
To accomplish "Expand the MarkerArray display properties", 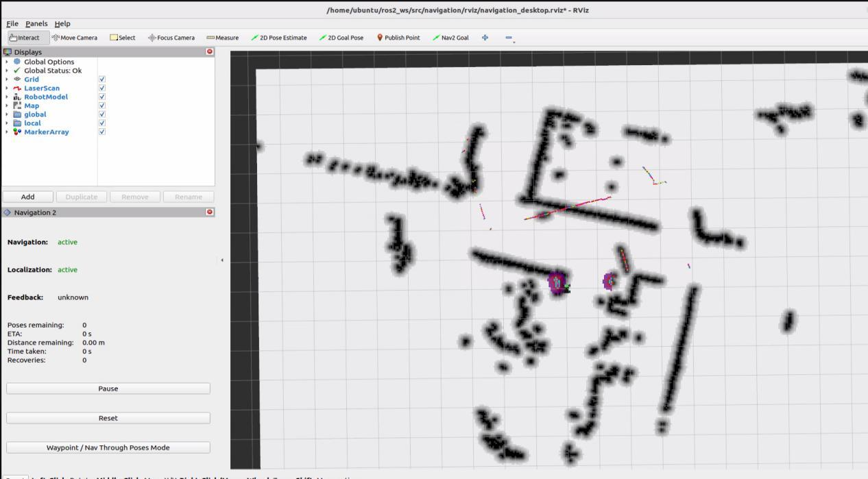I will point(7,132).
